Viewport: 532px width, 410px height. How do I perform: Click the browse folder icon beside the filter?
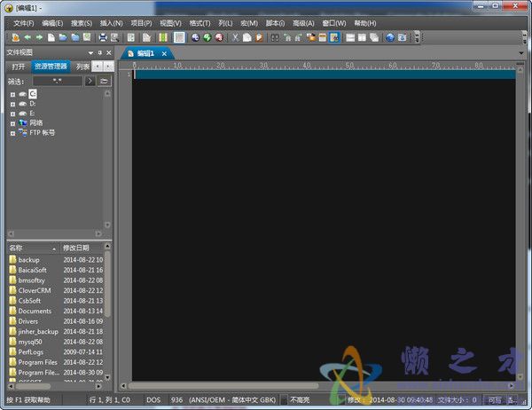(104, 81)
